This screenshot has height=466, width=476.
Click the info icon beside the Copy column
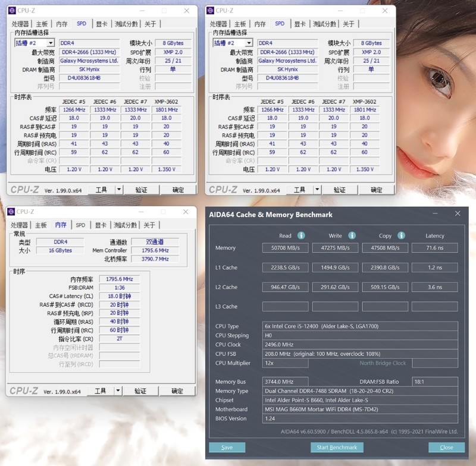(x=401, y=235)
